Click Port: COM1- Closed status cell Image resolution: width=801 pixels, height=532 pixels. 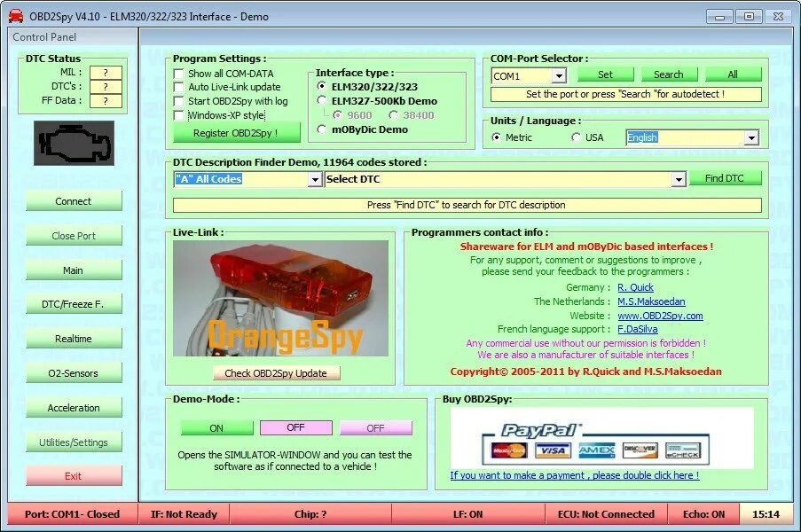(x=73, y=514)
